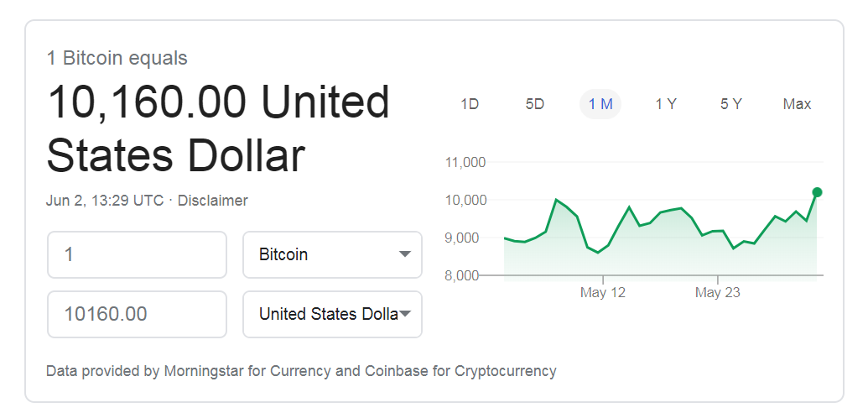Open the United States Dollar dropdown
The height and width of the screenshot is (413, 868).
click(331, 314)
